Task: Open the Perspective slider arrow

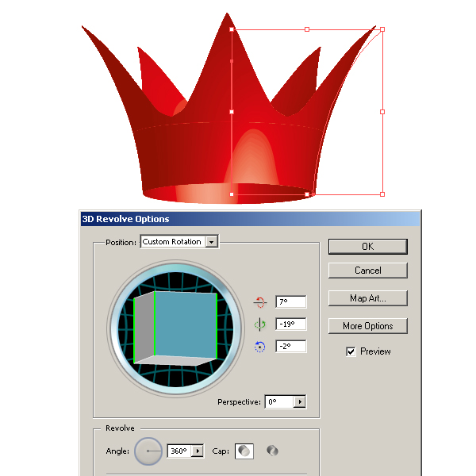Action: 300,401
